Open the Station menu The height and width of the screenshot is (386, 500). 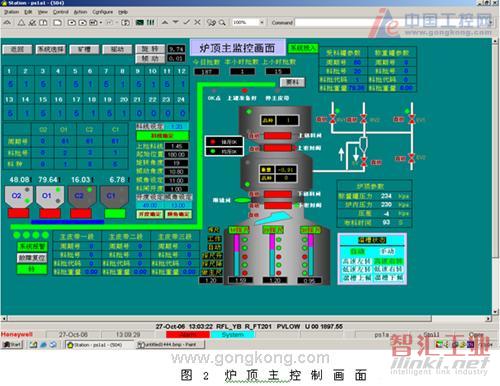(11, 12)
